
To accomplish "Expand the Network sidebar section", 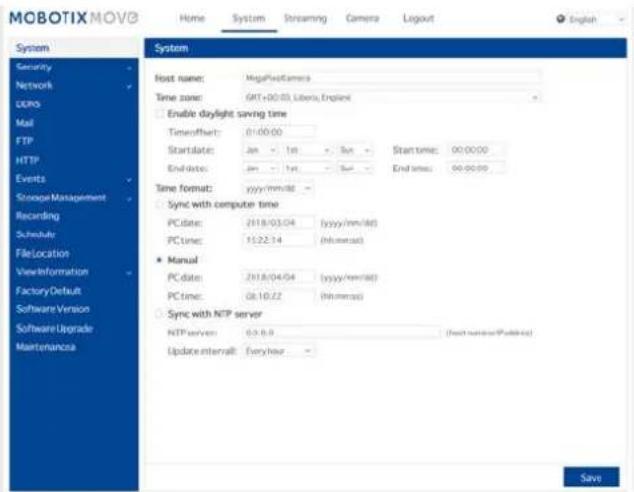I will click(74, 85).
